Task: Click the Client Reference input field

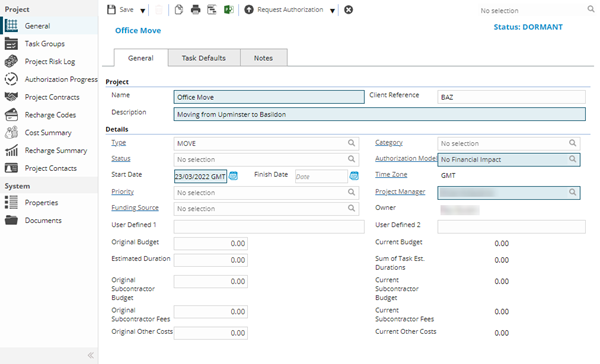Action: (511, 97)
